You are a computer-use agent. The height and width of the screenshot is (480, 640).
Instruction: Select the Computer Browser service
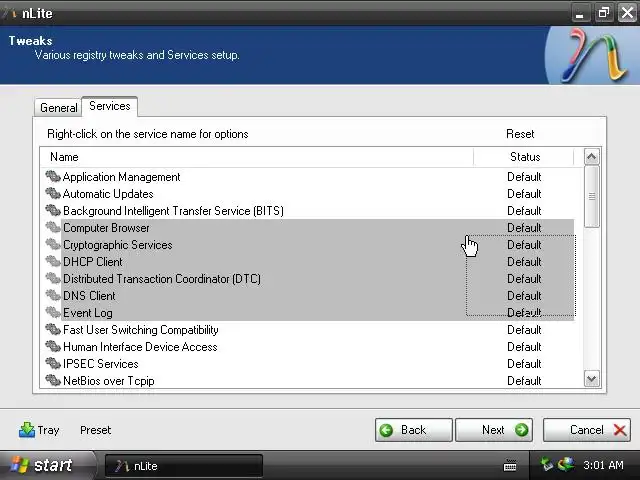106,228
